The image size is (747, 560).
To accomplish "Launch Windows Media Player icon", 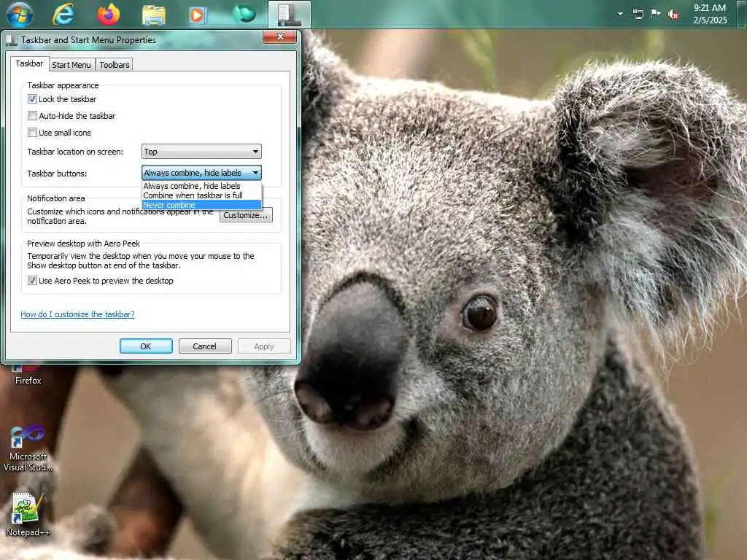I will pos(197,15).
